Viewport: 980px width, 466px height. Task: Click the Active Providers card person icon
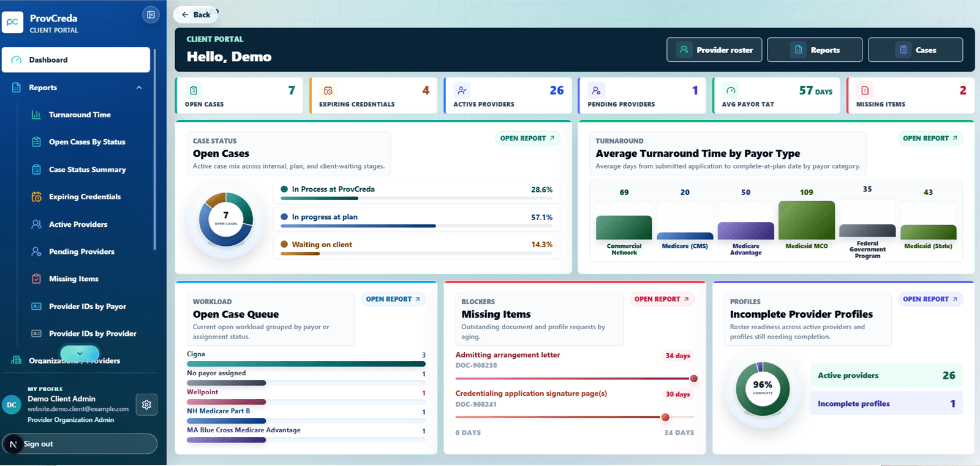(x=462, y=90)
